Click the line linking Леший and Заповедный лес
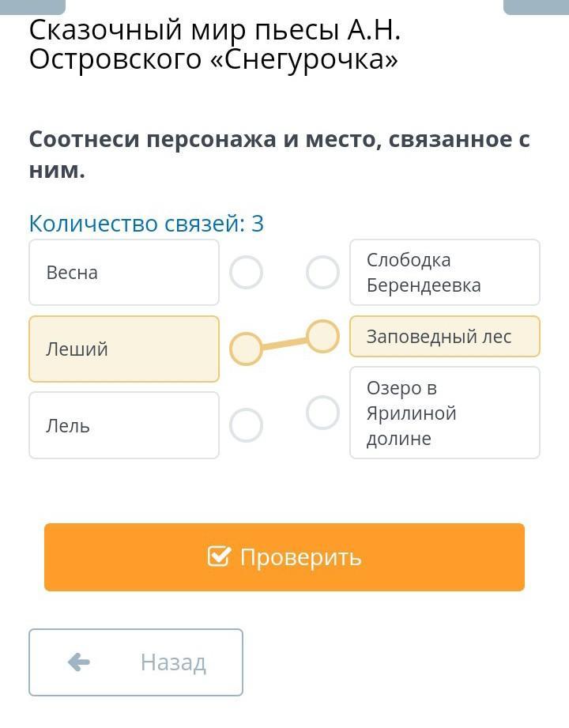 click(284, 343)
